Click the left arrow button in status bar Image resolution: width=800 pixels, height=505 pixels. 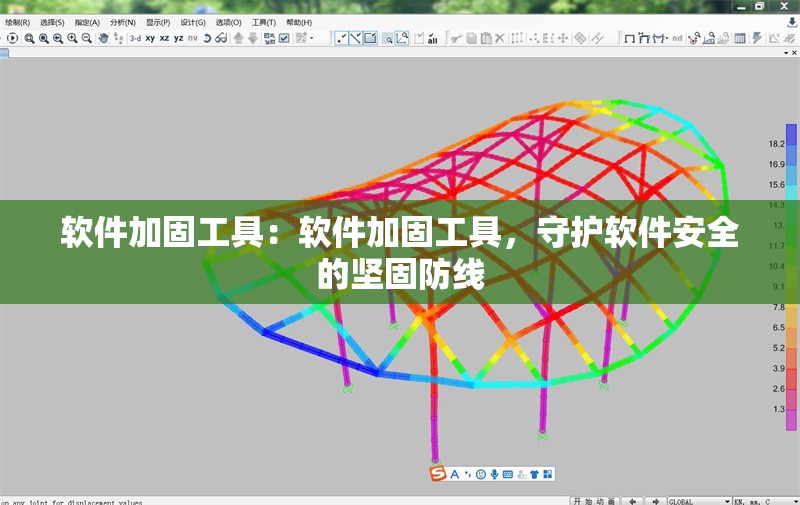coord(633,501)
